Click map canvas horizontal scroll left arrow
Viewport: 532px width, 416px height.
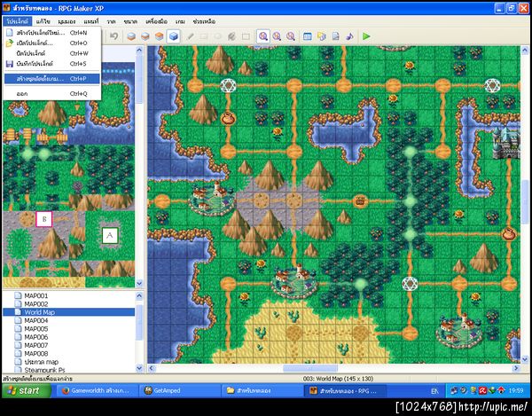(152, 368)
